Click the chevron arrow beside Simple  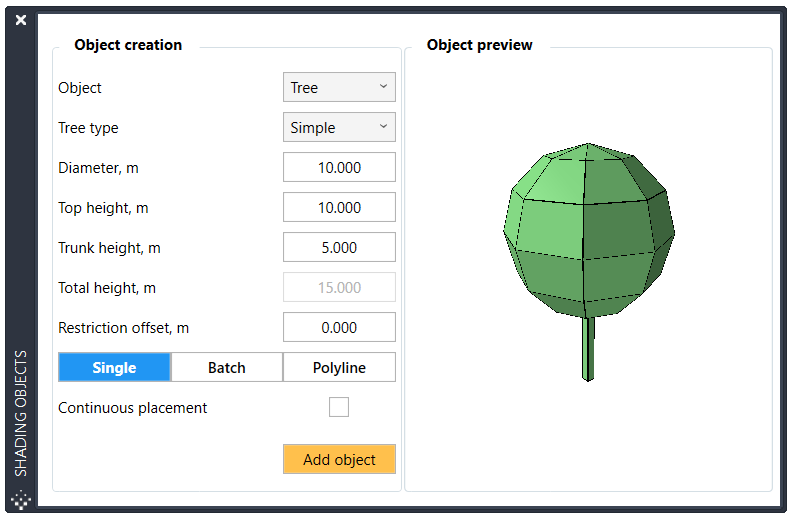coord(383,127)
